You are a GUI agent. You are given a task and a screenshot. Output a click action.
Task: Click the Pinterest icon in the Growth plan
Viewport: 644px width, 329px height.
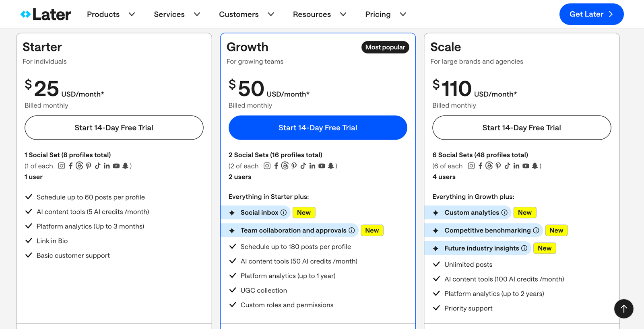point(294,166)
